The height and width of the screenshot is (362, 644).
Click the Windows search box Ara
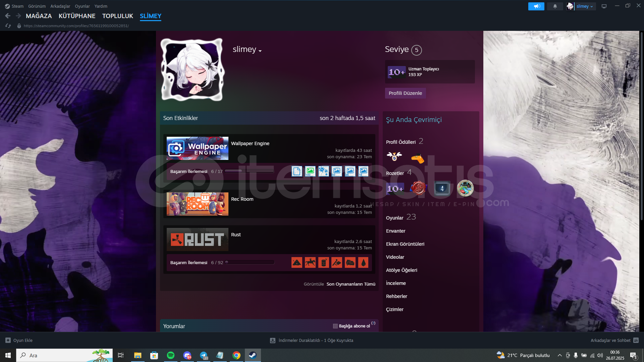coord(64,355)
